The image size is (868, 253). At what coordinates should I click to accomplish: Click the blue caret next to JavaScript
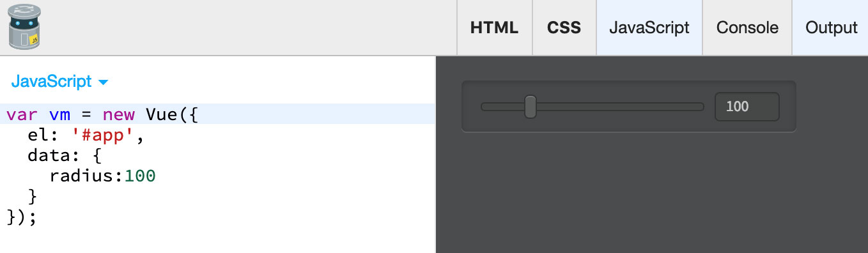click(104, 82)
